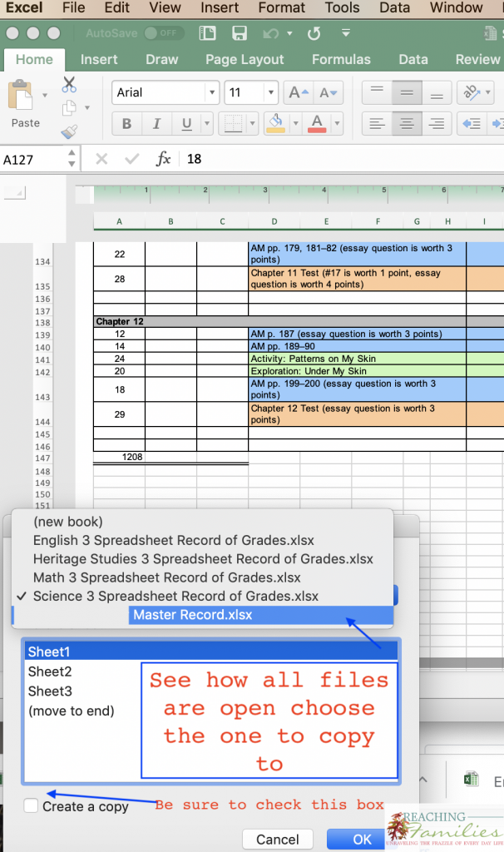This screenshot has height=852, width=504.
Task: Apply the fill color bucket
Action: coord(276,124)
